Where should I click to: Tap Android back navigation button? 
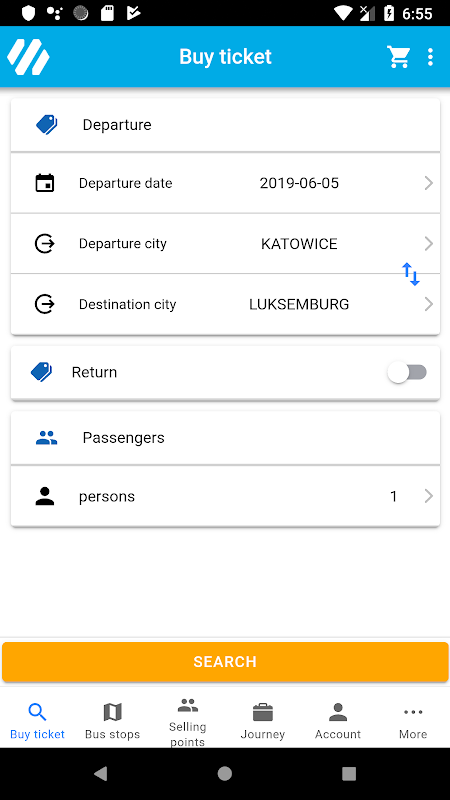tap(101, 774)
